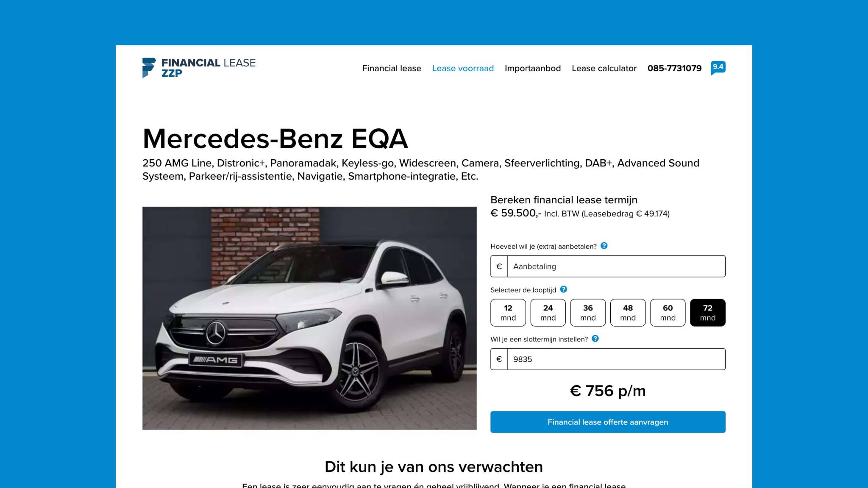Choose the 48 mnd duration

[628, 313]
